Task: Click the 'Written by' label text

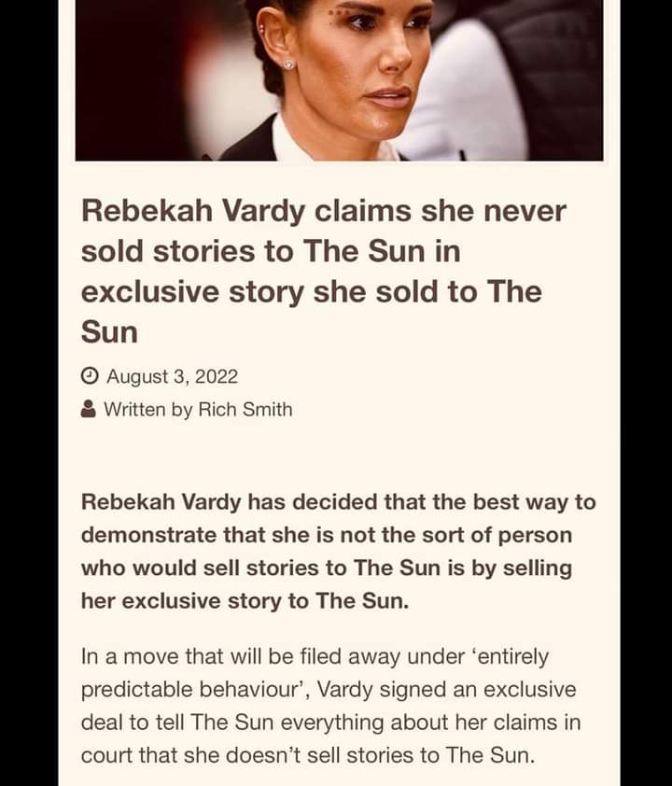Action: coord(147,409)
